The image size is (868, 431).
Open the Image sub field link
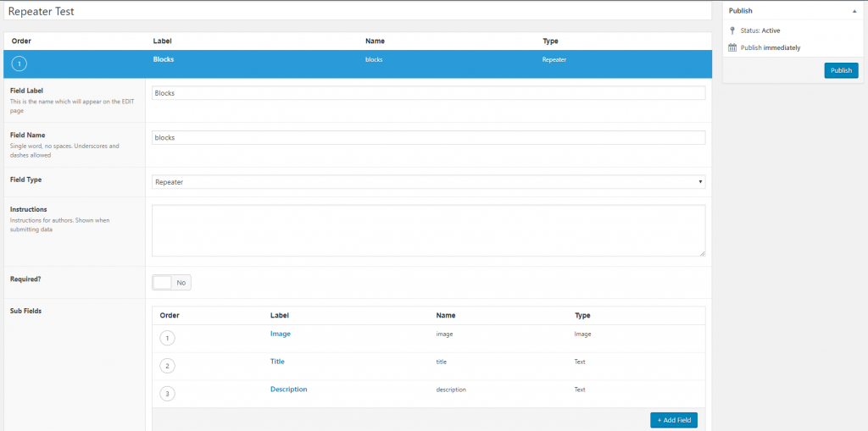point(280,334)
